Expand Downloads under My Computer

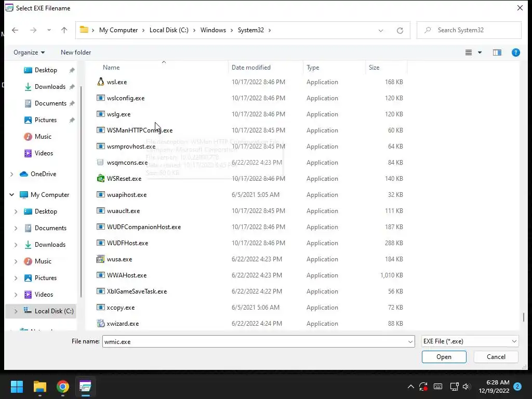click(x=16, y=245)
